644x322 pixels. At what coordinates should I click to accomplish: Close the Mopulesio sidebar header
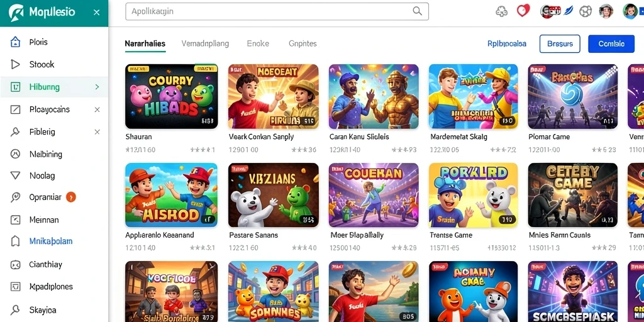96,13
